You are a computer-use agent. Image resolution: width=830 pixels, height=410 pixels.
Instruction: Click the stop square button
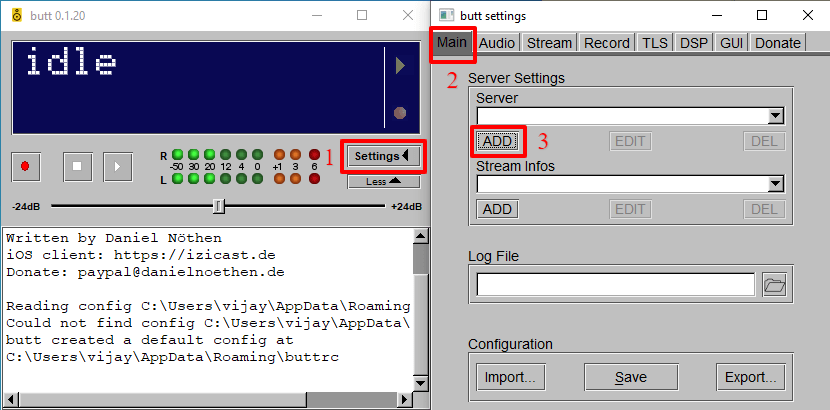(78, 166)
